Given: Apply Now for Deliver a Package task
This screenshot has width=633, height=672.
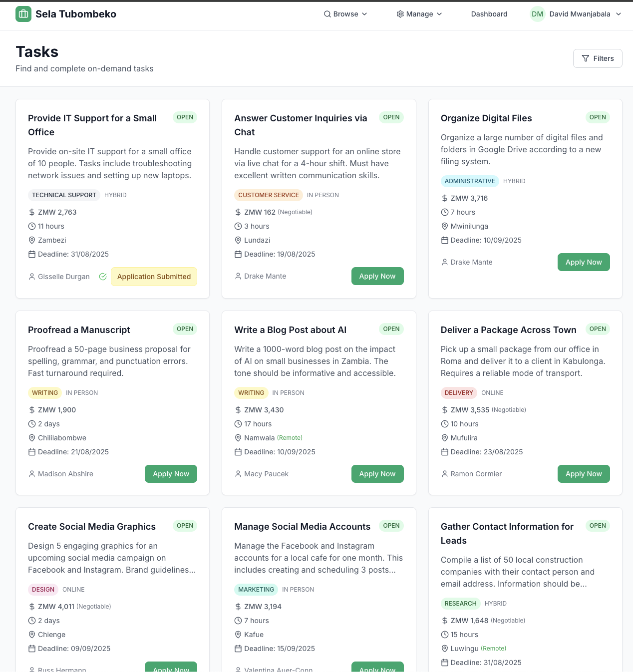Looking at the screenshot, I should tap(584, 474).
